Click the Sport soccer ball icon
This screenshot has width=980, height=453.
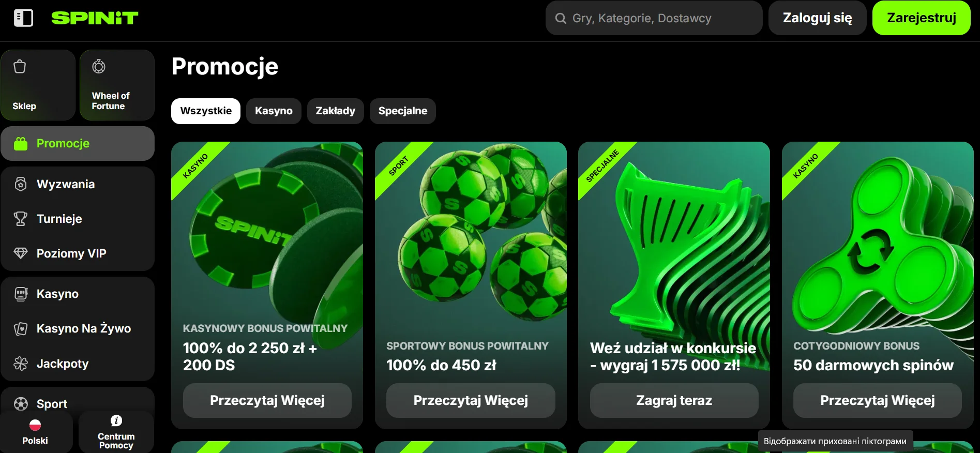click(21, 404)
